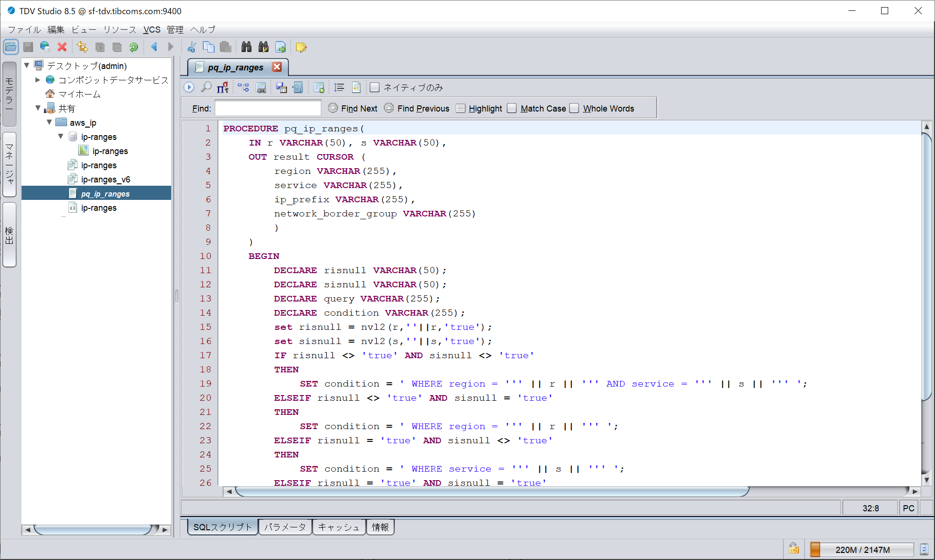Click the yellow-marked document icon
This screenshot has height=560, width=935.
point(356,87)
